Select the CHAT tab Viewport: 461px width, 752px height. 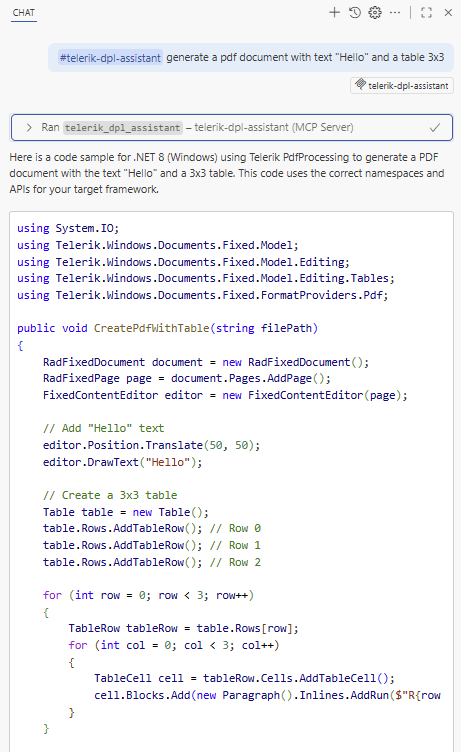pos(24,13)
